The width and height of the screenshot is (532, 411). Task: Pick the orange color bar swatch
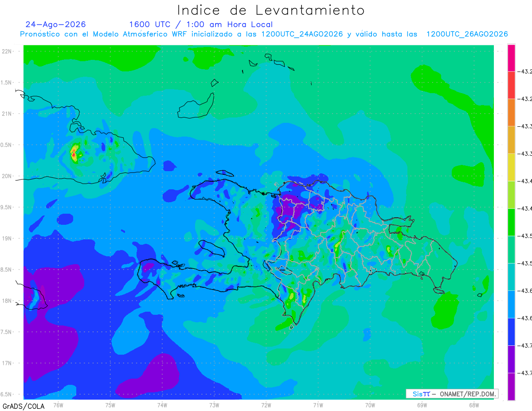[x=511, y=113]
